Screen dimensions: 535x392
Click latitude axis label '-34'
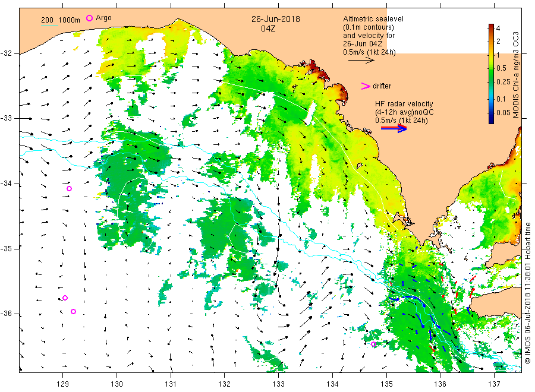coord(7,184)
